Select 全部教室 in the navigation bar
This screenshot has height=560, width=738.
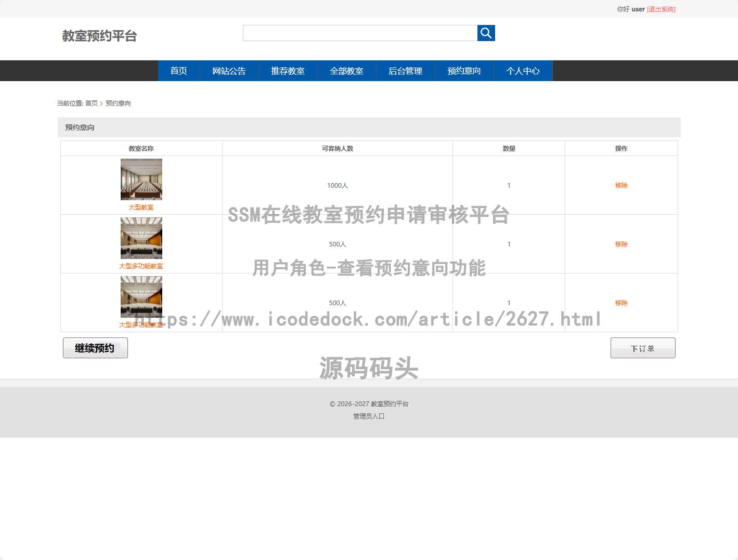point(346,71)
